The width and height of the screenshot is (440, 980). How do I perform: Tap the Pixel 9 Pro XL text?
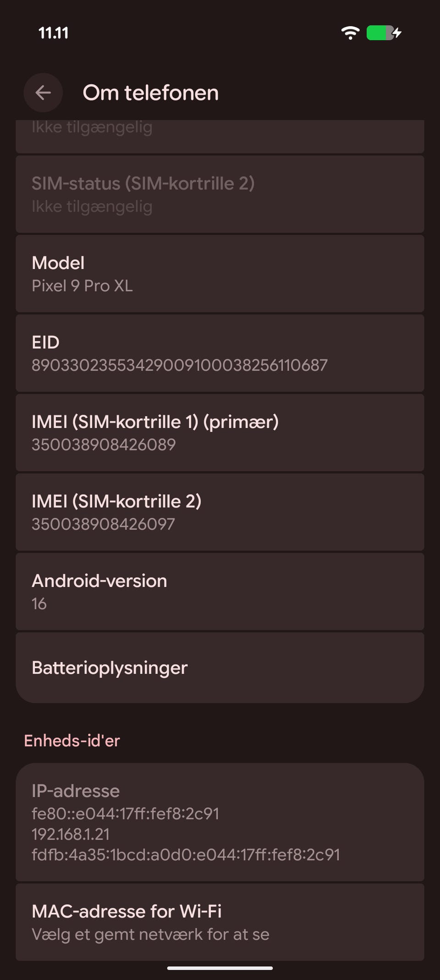82,286
